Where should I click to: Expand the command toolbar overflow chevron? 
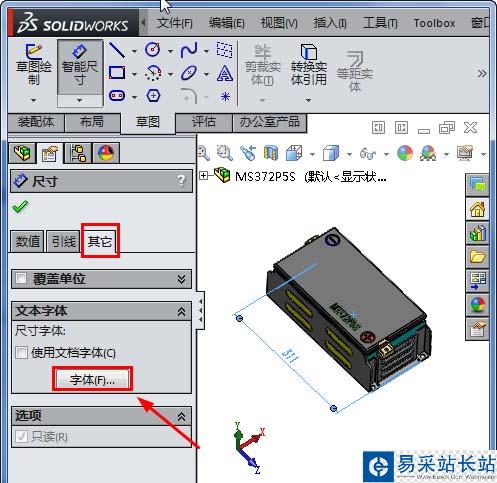[x=482, y=73]
